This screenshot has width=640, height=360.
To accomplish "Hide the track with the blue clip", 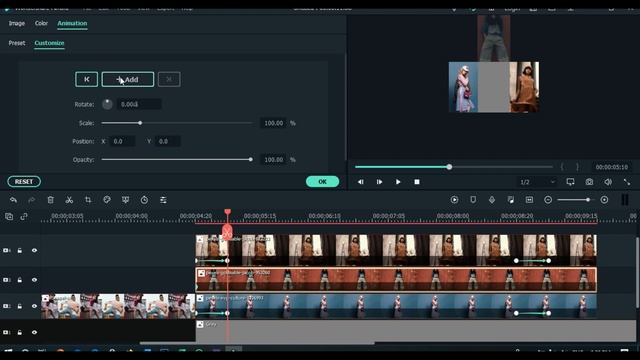I will coord(34,306).
